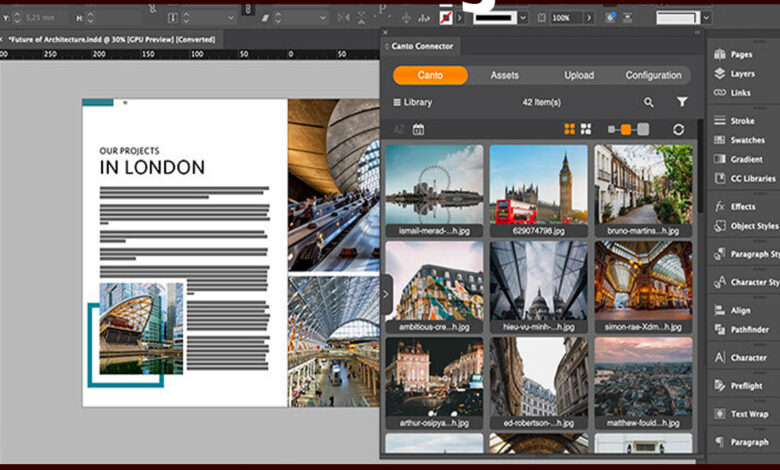Switch to the Upload tab
The height and width of the screenshot is (470, 780).
pos(578,75)
